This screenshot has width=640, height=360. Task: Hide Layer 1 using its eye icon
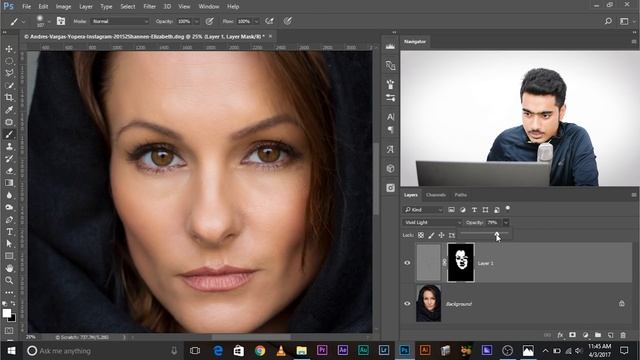coord(407,263)
